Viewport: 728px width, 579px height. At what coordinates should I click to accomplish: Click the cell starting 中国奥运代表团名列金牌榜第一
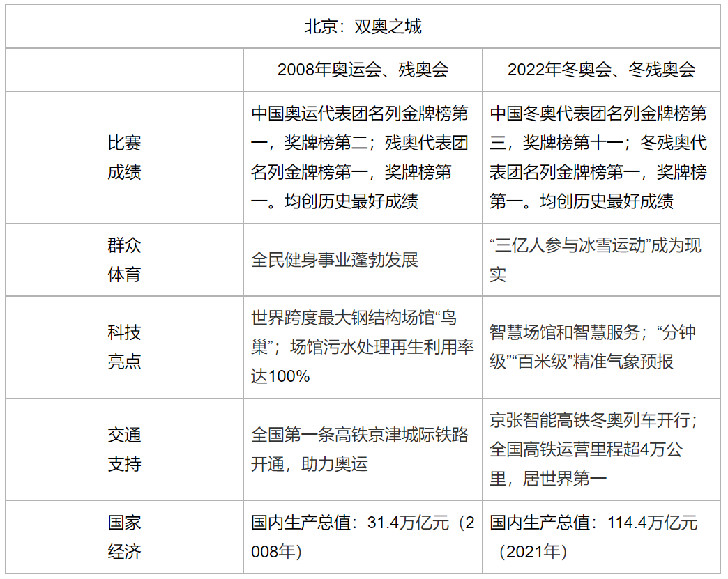coord(363,157)
